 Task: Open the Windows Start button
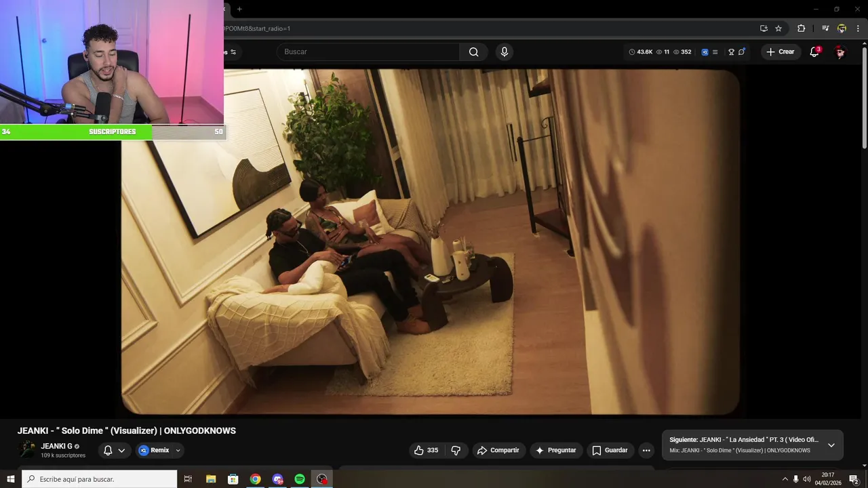[x=10, y=479]
